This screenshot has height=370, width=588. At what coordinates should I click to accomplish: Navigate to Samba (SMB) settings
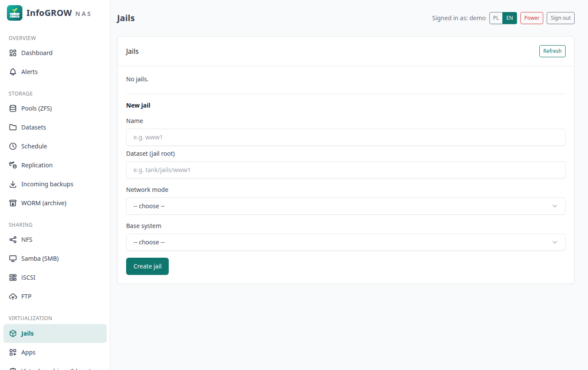point(55,259)
